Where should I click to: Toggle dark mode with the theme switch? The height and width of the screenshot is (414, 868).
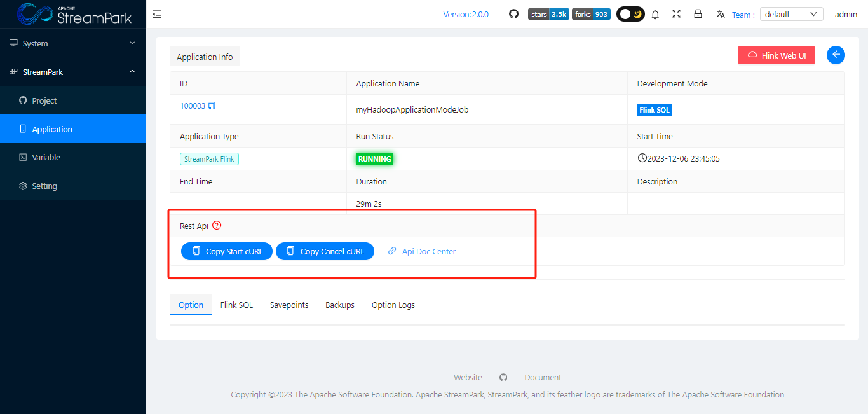pyautogui.click(x=630, y=13)
